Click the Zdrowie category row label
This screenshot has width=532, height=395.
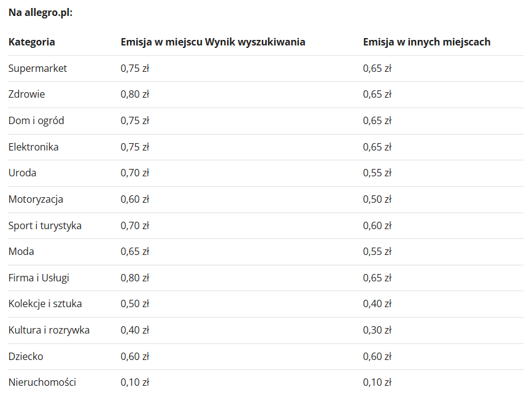point(26,94)
